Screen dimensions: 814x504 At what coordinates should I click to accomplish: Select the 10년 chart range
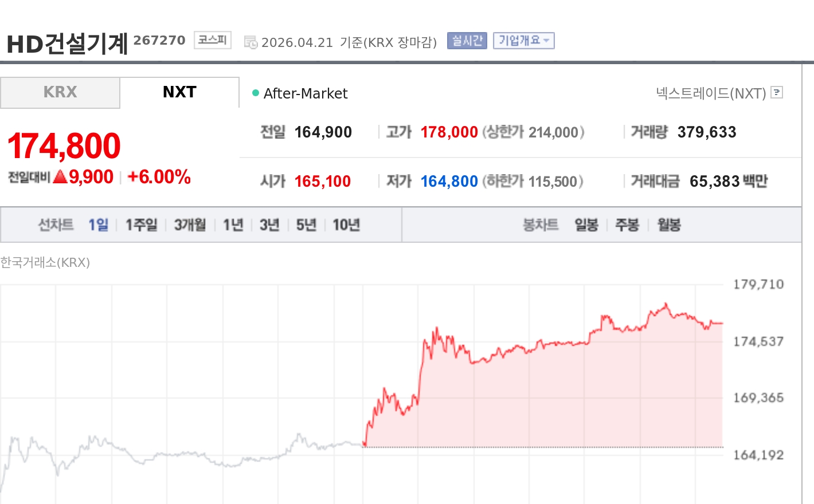click(346, 225)
